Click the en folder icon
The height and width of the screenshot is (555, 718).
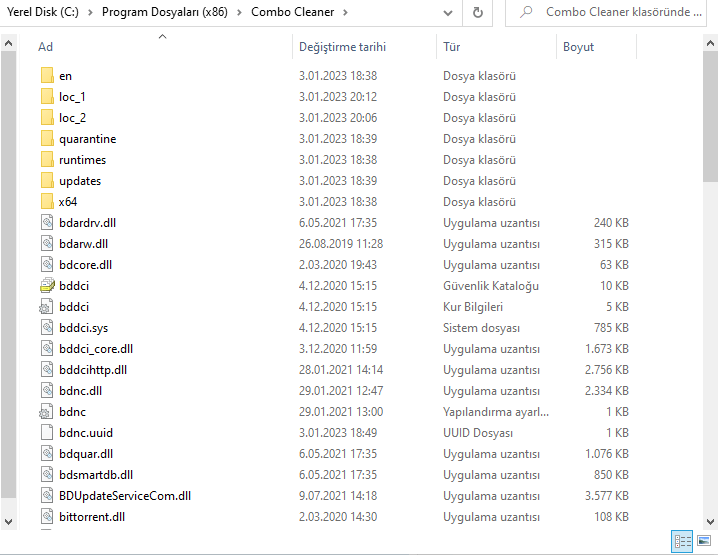click(x=47, y=76)
